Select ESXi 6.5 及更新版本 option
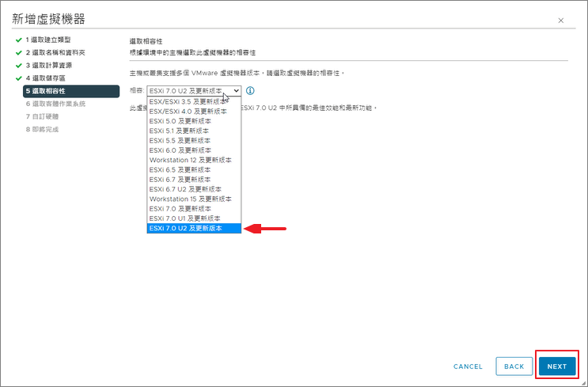Viewport: 588px width, 387px height. point(194,170)
